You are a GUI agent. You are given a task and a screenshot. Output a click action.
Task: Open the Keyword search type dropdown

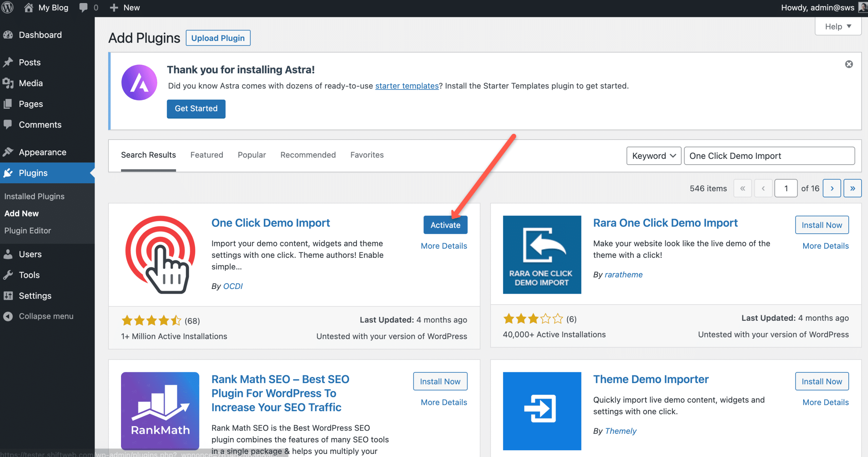coord(653,156)
